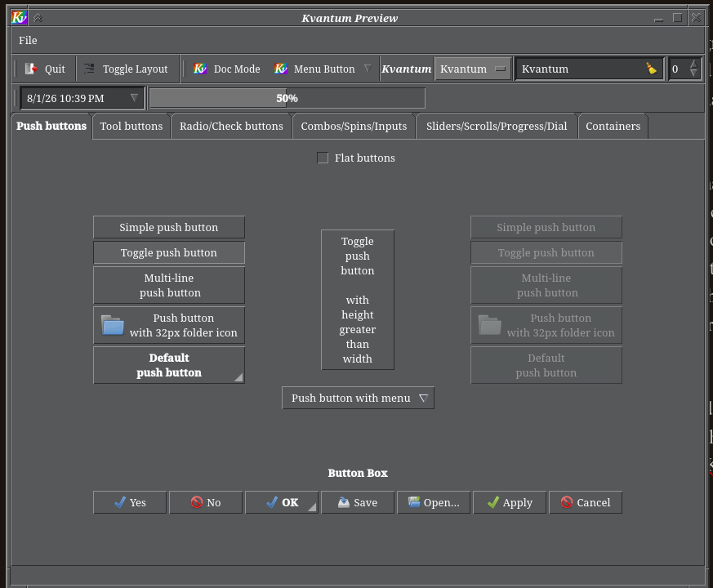Click the disabled Default push button
The image size is (713, 588).
click(x=546, y=365)
